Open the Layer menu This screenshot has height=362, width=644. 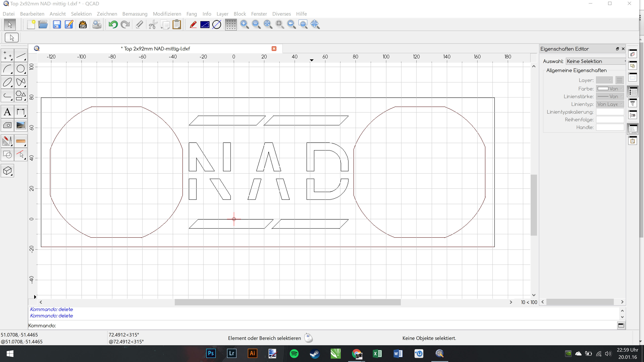[x=223, y=14]
